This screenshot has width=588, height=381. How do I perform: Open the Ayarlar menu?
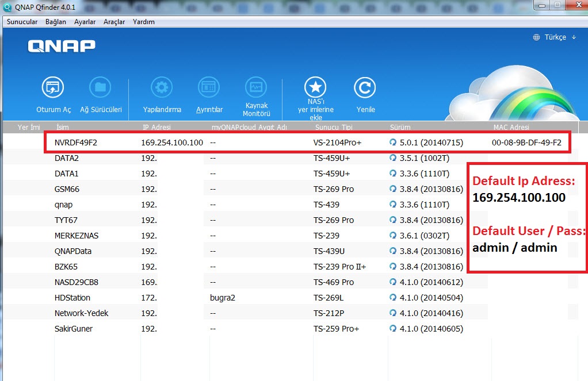(x=85, y=22)
